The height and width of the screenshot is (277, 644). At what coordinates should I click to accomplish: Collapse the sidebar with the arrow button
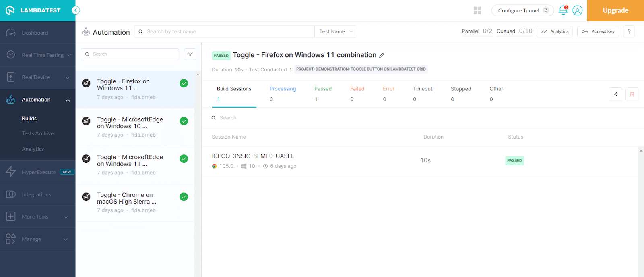[76, 10]
